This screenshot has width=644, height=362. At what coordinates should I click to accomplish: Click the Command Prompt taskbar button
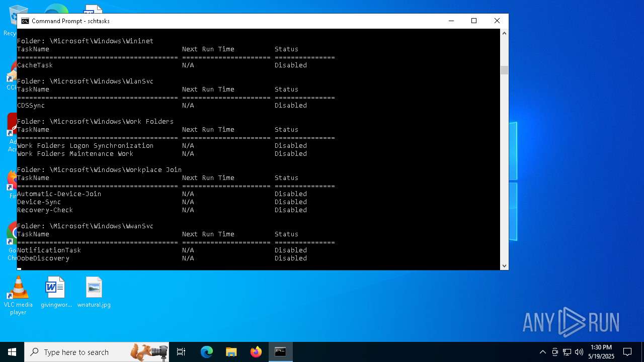(x=280, y=352)
